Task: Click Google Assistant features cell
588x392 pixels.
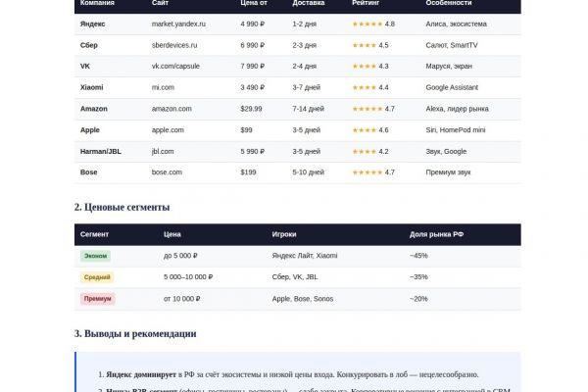Action: (452, 87)
